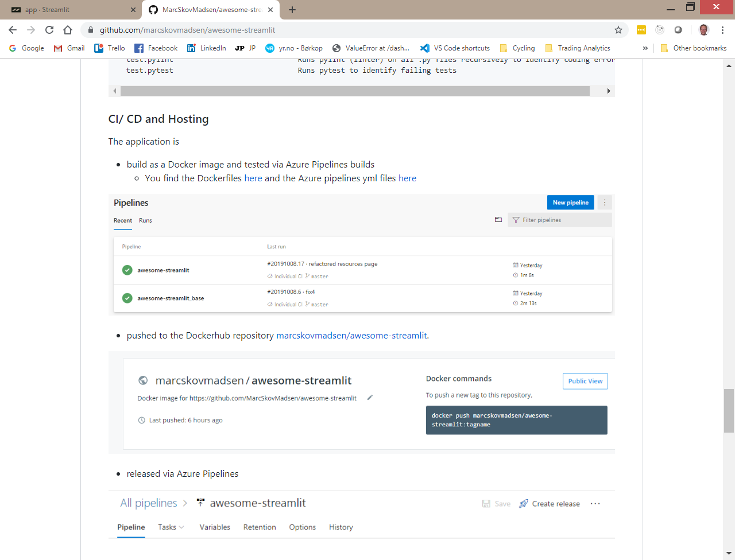Show more hidden bookmarks via chevron
735x560 pixels.
click(x=645, y=48)
